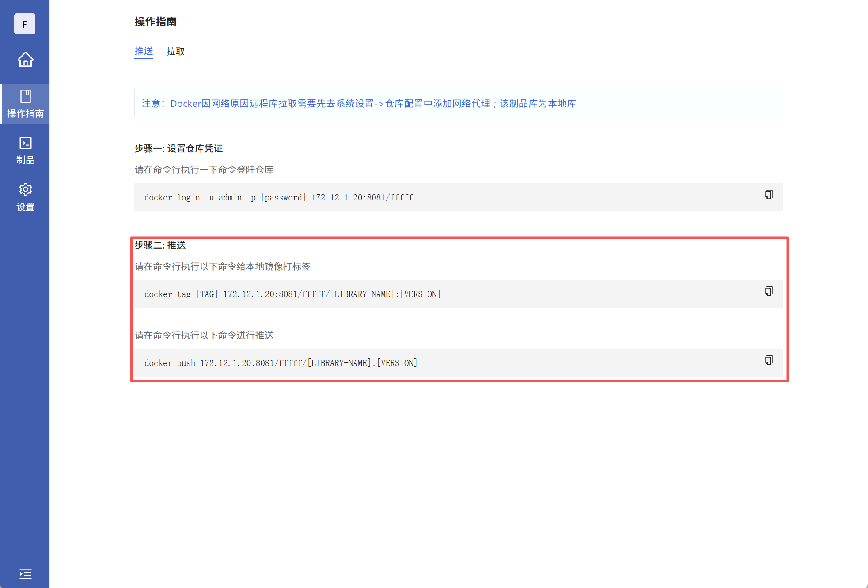Click the docker push command text
The width and height of the screenshot is (868, 588).
[281, 363]
